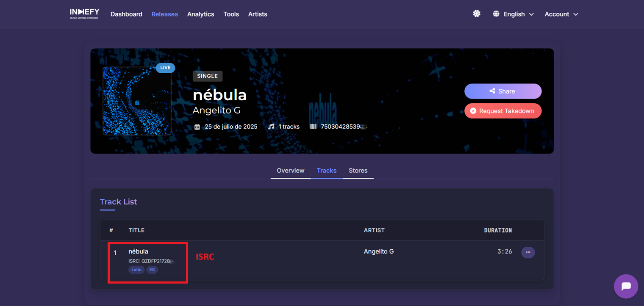Click the Indiefy logo
644x306 pixels.
(x=84, y=14)
